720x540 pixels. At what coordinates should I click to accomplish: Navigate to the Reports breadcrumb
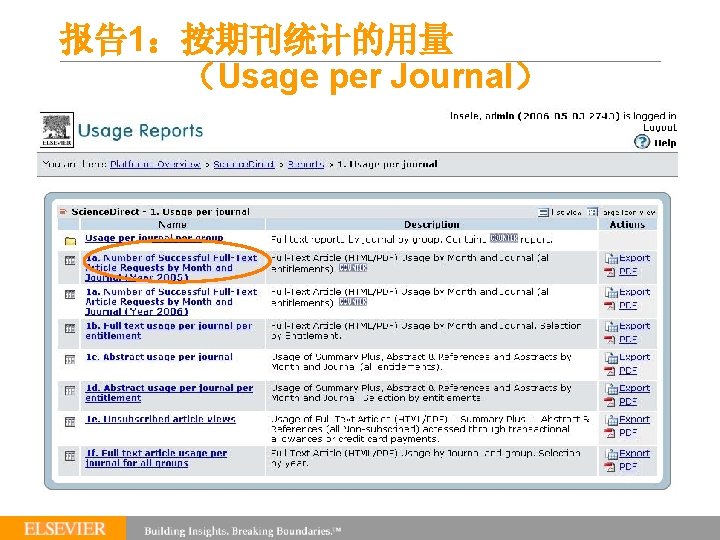(x=306, y=164)
